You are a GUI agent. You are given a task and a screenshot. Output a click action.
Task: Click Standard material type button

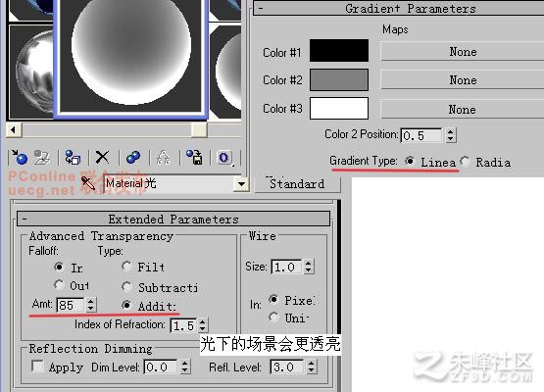coord(298,184)
